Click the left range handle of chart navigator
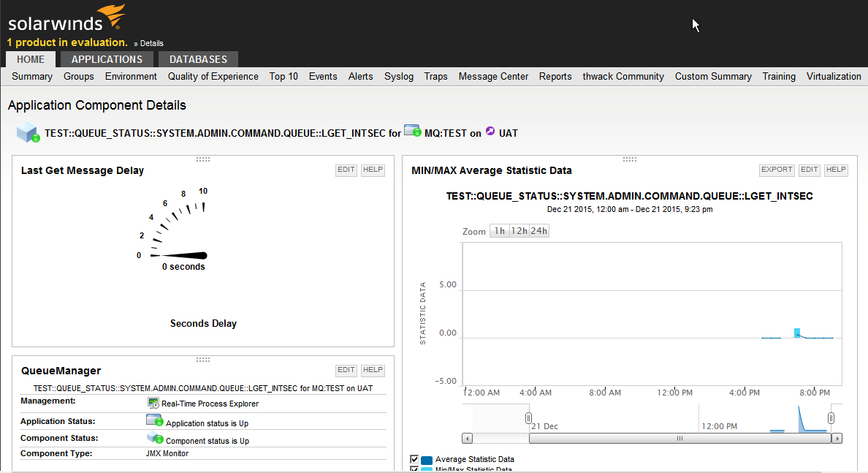The height and width of the screenshot is (473, 868). tap(528, 417)
